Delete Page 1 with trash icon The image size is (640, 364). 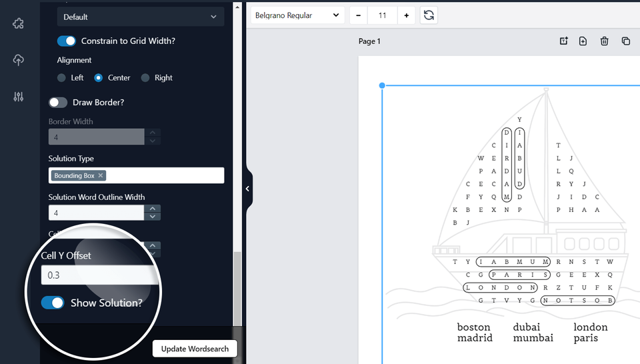pos(605,41)
